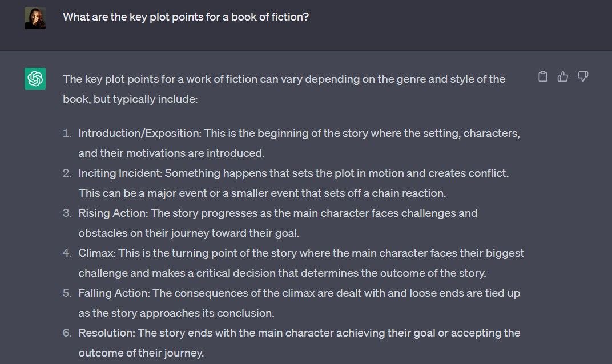612x364 pixels.
Task: Click the opening sentence about genre and style
Action: [x=284, y=79]
